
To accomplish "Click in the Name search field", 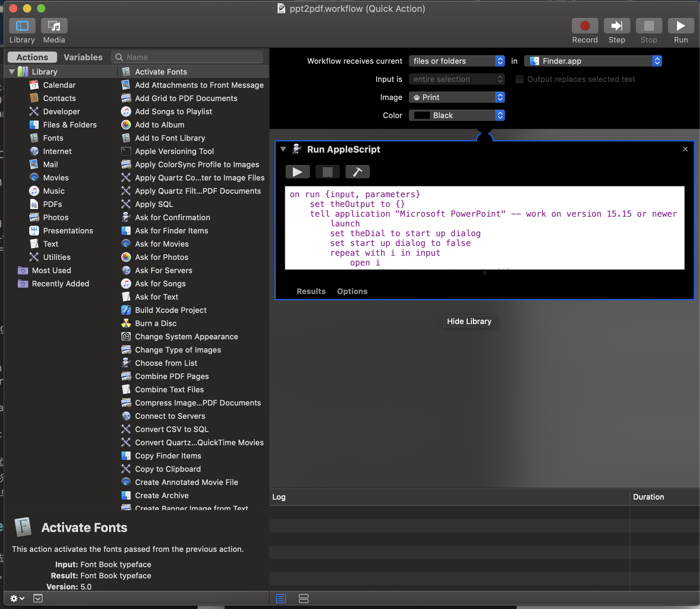I will [187, 57].
